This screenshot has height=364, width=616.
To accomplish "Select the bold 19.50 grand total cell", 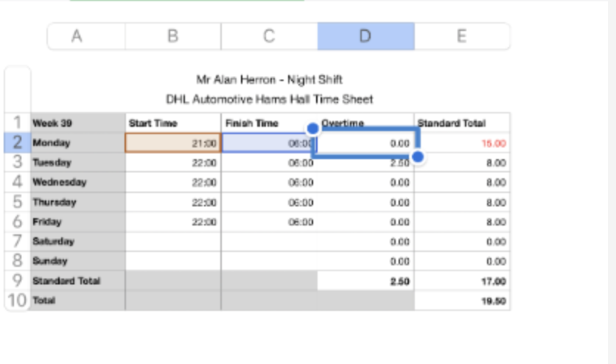I will 462,301.
